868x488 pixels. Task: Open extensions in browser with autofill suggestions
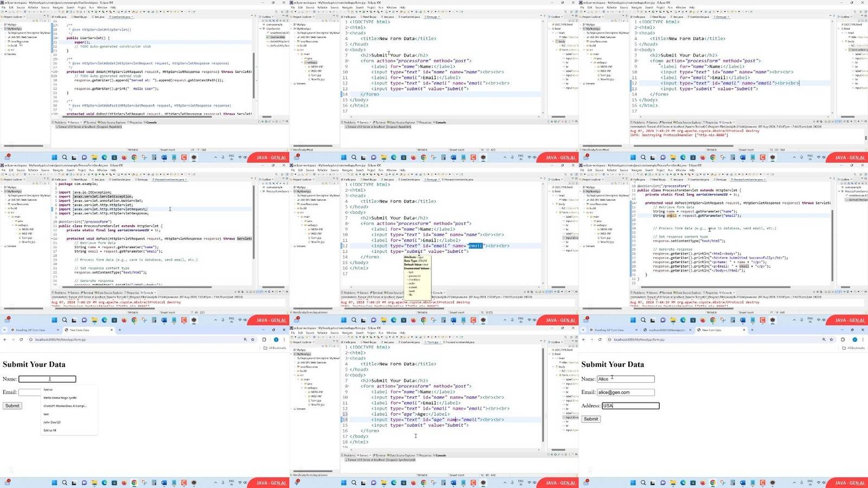pyautogui.click(x=264, y=339)
